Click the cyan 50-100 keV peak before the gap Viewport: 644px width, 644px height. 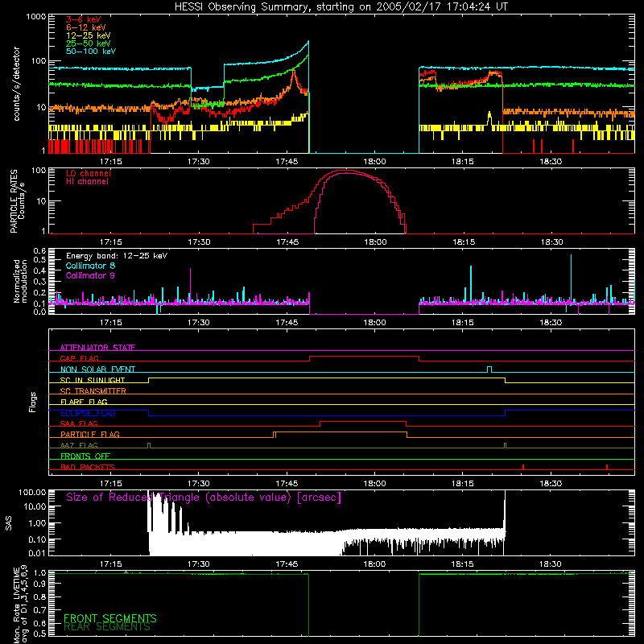(x=308, y=42)
